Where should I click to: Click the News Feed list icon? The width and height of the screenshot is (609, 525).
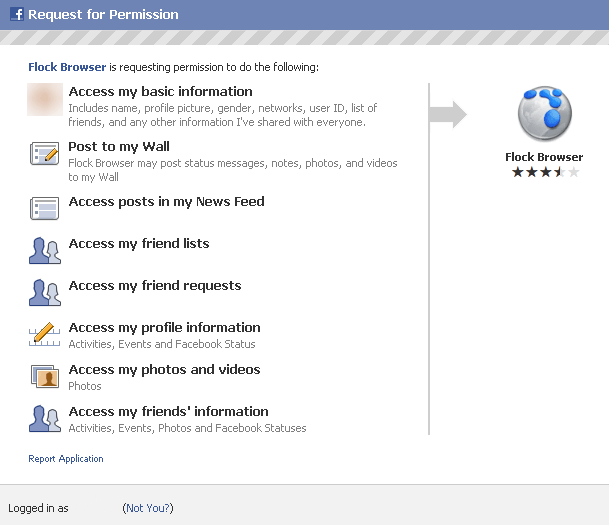pyautogui.click(x=45, y=208)
